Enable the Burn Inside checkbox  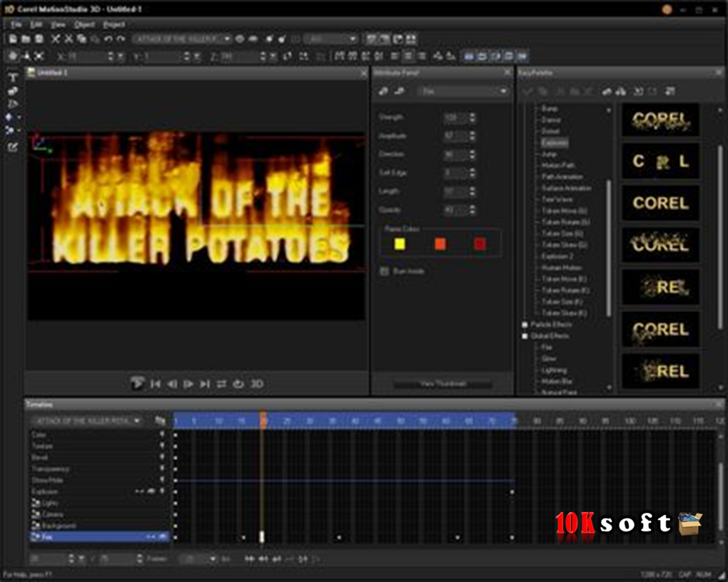click(384, 271)
